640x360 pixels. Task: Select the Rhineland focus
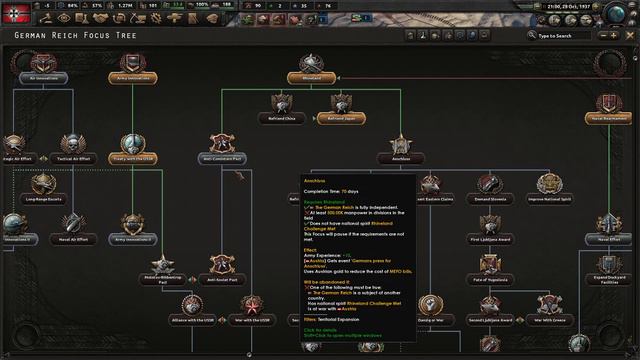[311, 69]
